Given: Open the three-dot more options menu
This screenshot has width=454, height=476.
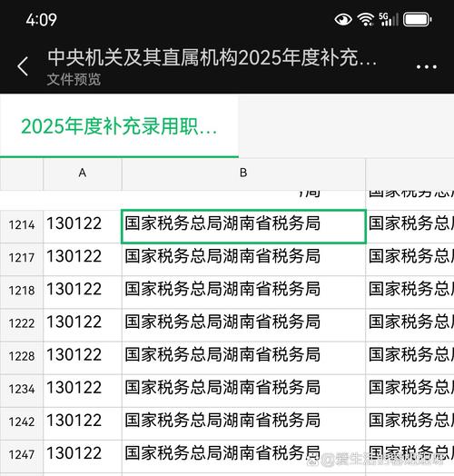Looking at the screenshot, I should pos(427,67).
